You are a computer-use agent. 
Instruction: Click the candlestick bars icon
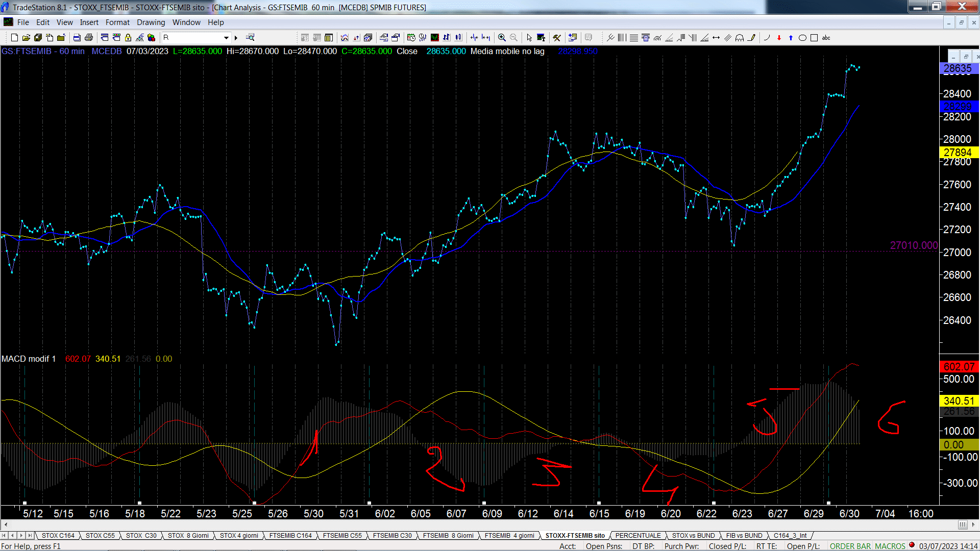[458, 37]
